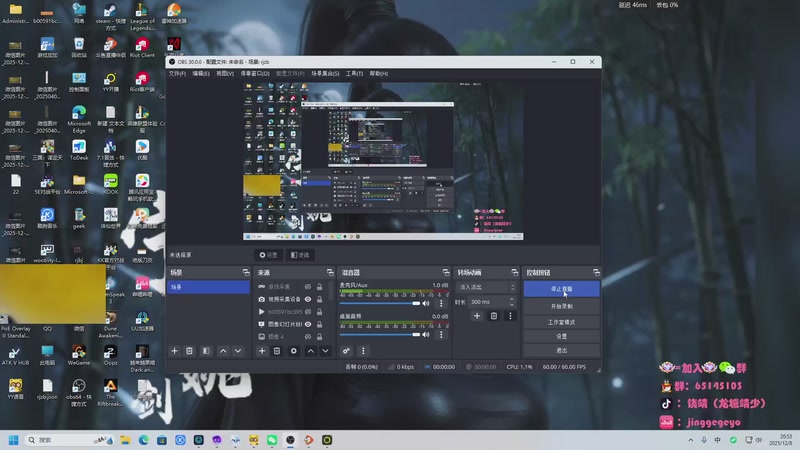The image size is (800, 450).
Task: Increase transition duration with 300 ms up arrow
Action: pos(512,299)
